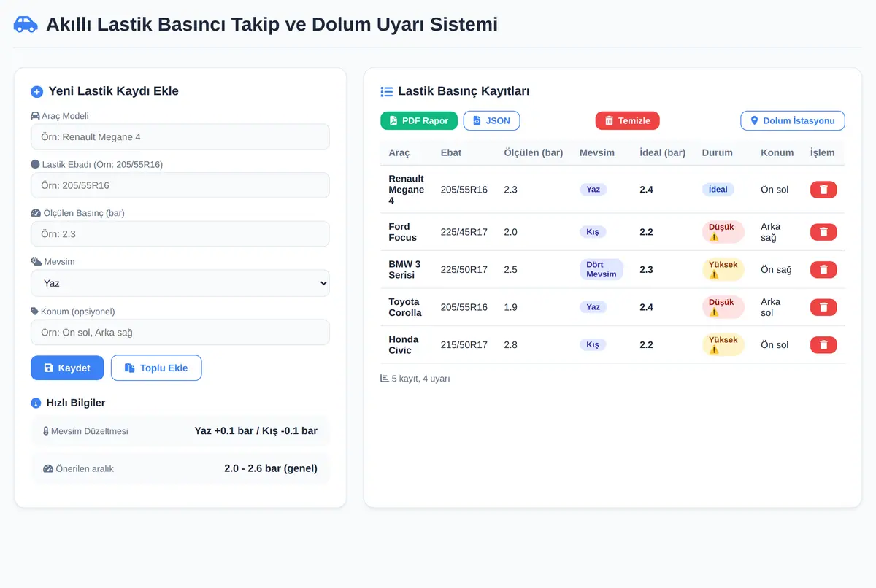Click the Honda Civic vehicle name
Screen dimensions: 876x588
[404, 345]
